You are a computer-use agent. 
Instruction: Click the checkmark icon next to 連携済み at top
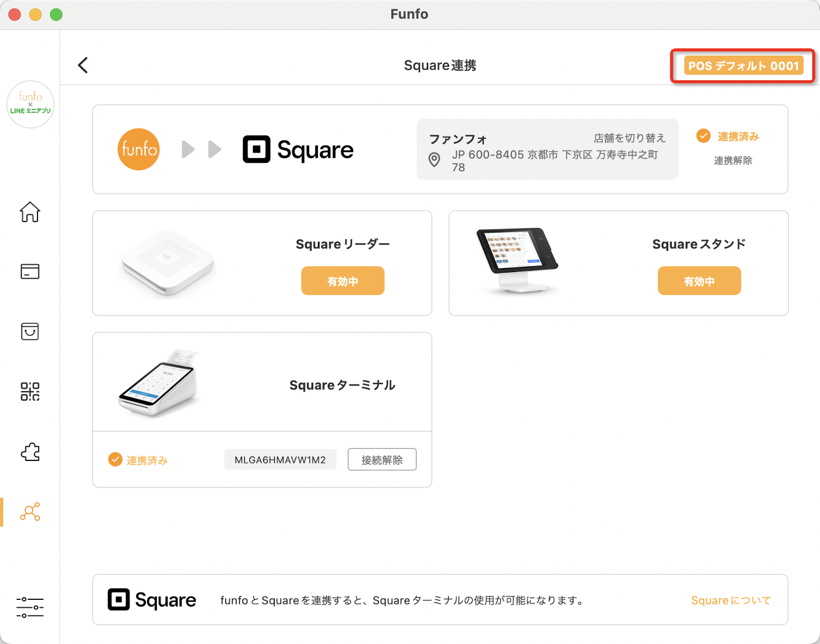click(x=703, y=136)
